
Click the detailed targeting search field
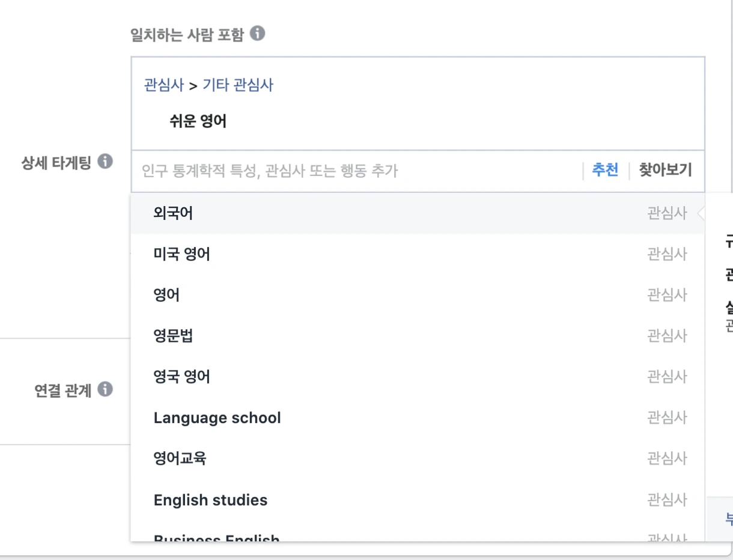click(354, 171)
